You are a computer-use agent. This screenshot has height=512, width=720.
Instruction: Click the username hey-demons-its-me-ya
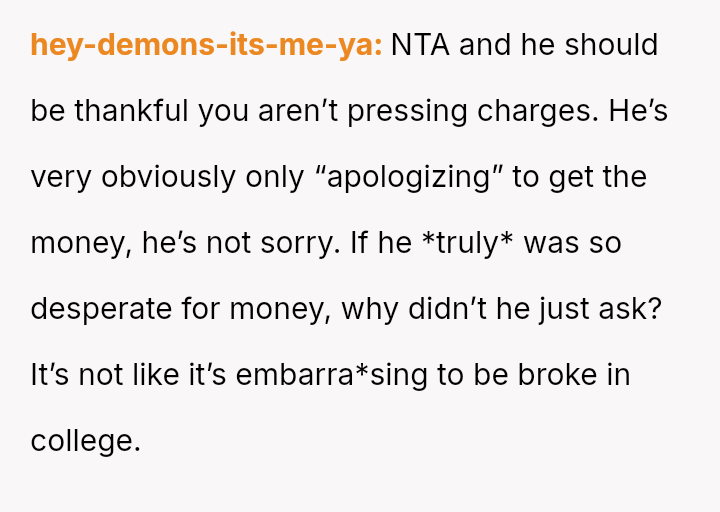tap(206, 45)
